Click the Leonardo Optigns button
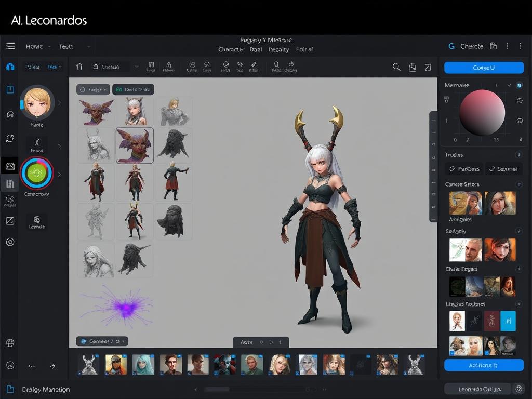The image size is (532, 399). click(x=479, y=389)
